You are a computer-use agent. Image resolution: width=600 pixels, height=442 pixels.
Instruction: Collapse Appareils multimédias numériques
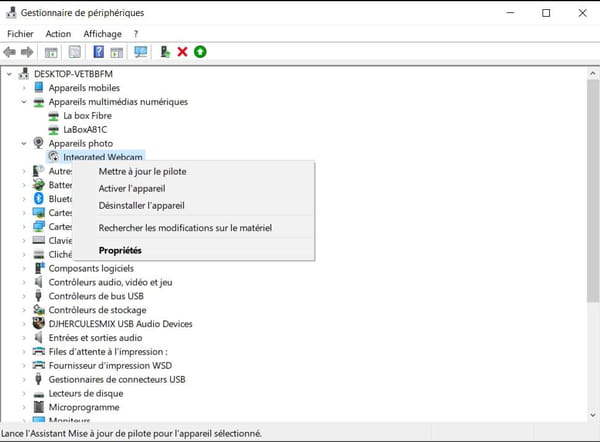[24, 102]
